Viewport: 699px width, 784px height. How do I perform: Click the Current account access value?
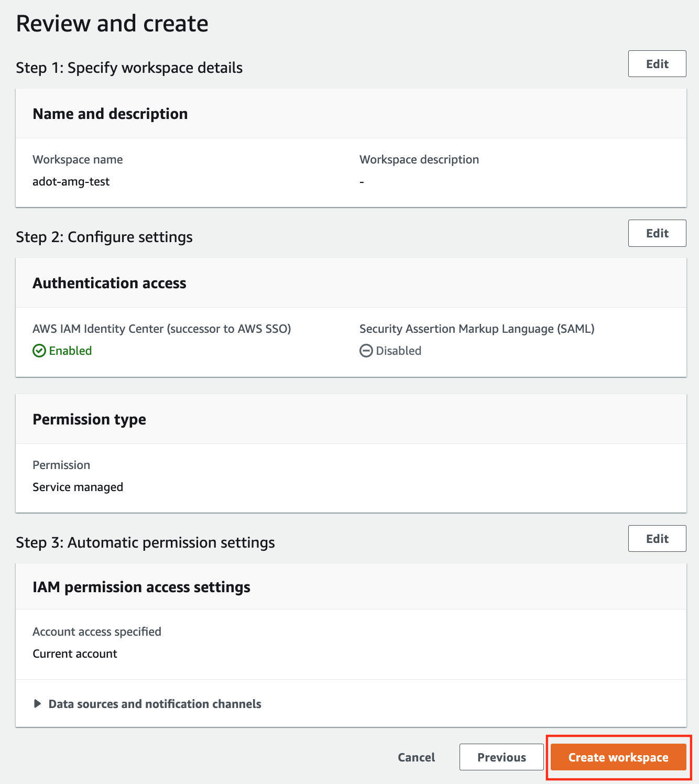click(x=75, y=654)
